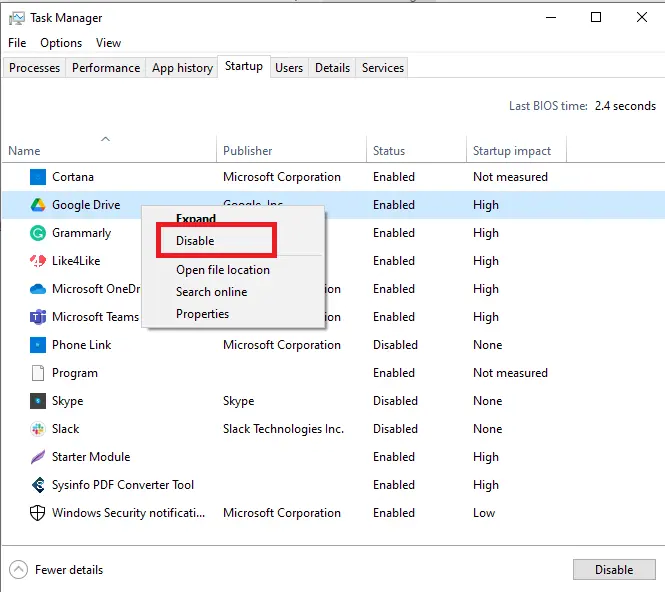Click the Like4Like heart icon
This screenshot has height=592, width=665.
tap(38, 261)
